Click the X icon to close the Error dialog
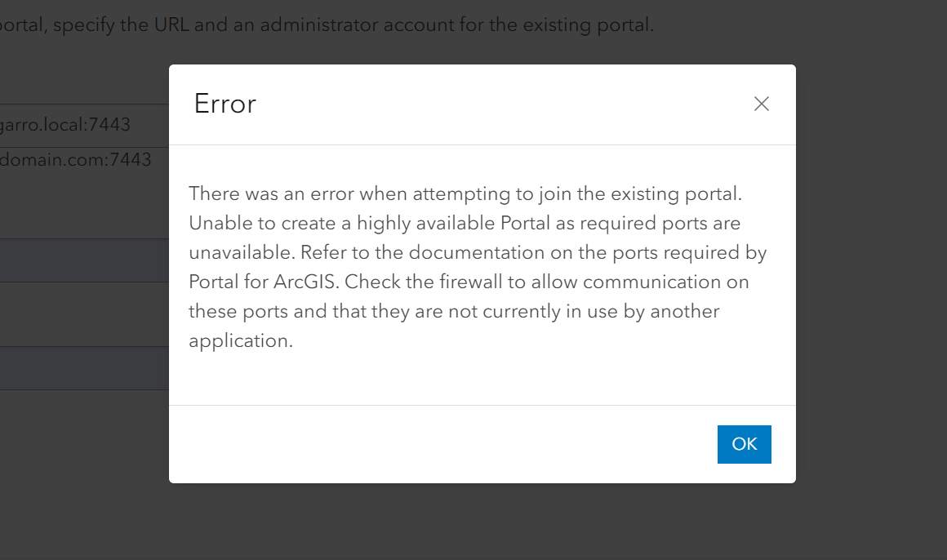947x560 pixels. [761, 104]
